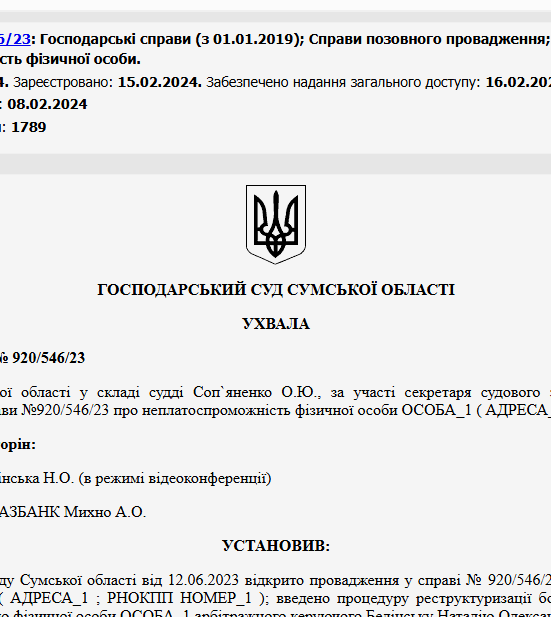Open the case number link ending in /23
The image size is (551, 617).
click(15, 39)
